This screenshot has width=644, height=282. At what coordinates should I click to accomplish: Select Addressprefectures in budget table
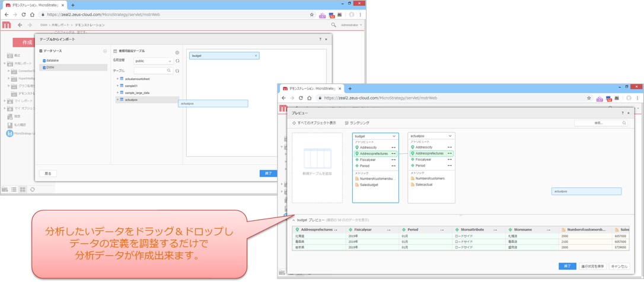[x=375, y=153]
